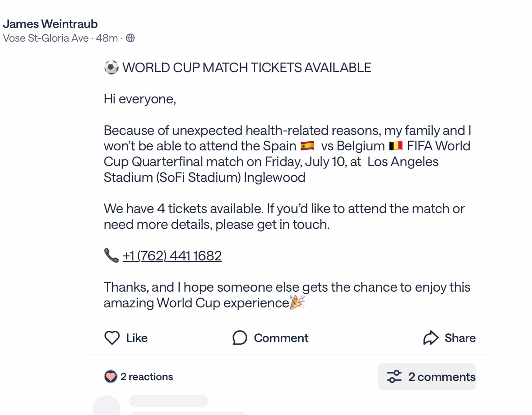Click the Share arrow icon
This screenshot has width=532, height=415.
coord(431,338)
